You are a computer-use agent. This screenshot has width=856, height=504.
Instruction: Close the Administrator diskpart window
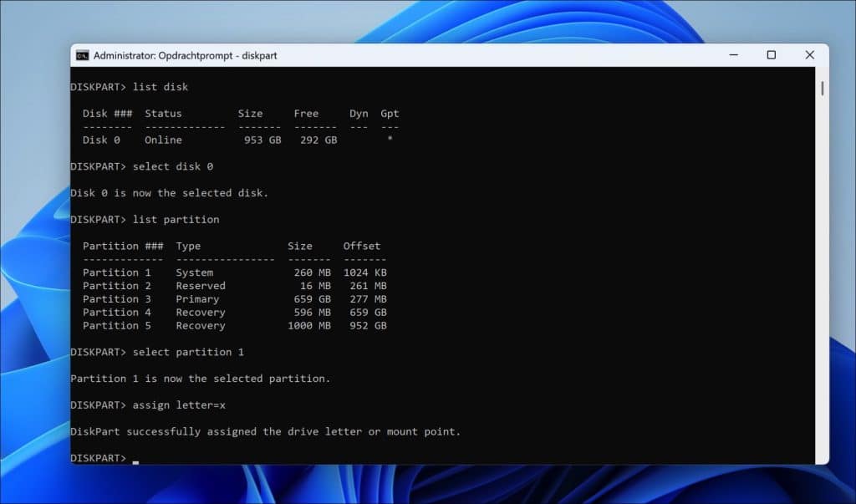[809, 55]
